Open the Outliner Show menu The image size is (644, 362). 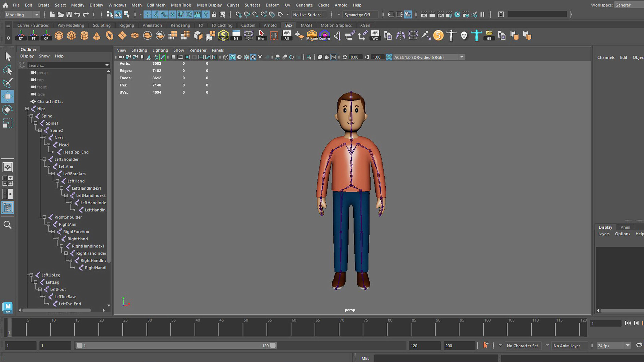click(x=44, y=56)
